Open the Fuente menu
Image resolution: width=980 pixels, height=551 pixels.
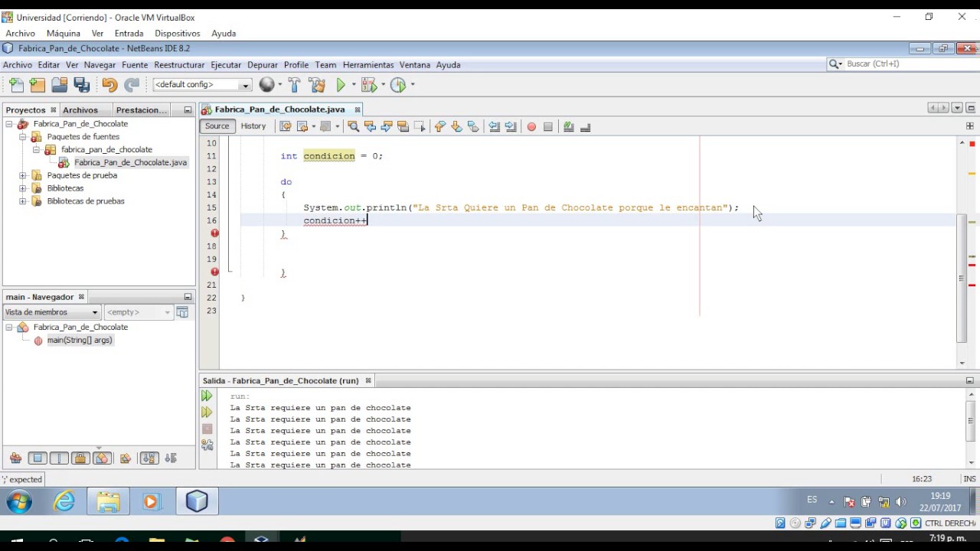(135, 65)
